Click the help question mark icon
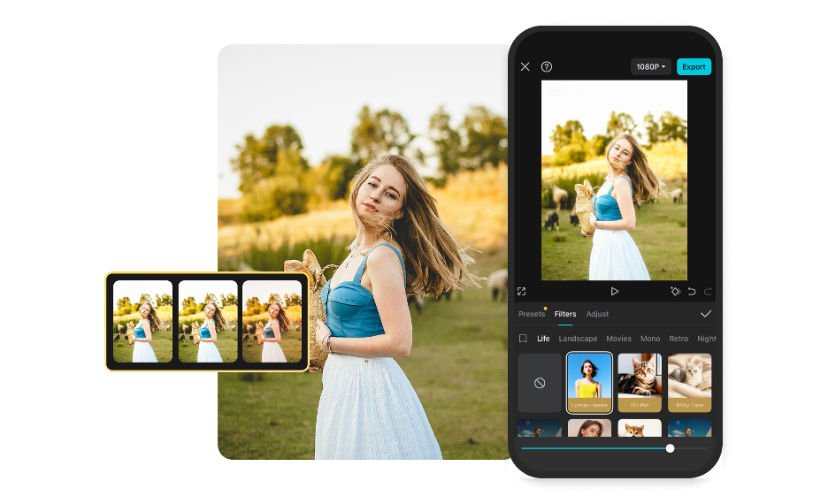Image resolution: width=828 pixels, height=504 pixels. click(547, 67)
